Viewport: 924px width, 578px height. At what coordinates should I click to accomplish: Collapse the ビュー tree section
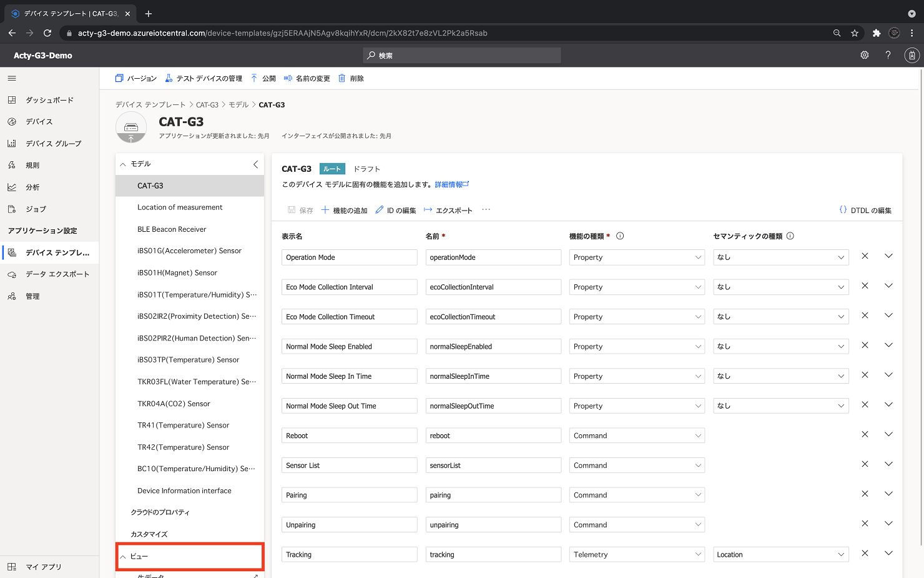[123, 557]
